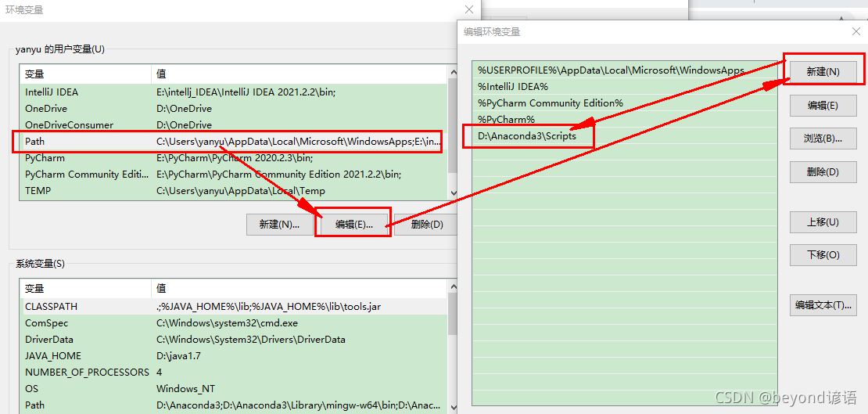Select DriverData system variable row
Screen dimensions: 868x414
pos(233,339)
